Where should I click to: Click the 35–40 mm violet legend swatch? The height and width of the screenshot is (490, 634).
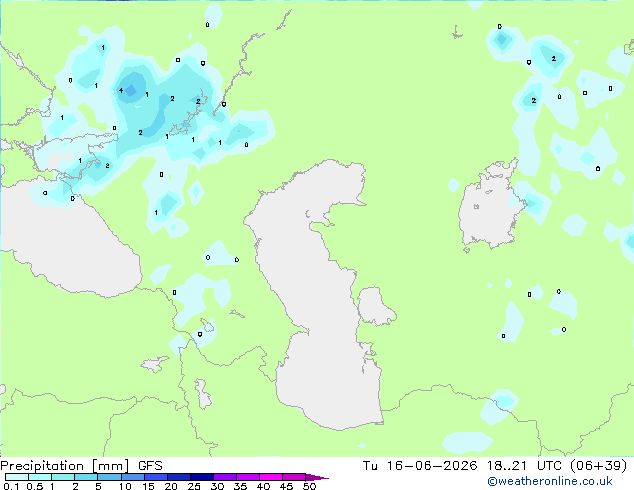(248, 477)
